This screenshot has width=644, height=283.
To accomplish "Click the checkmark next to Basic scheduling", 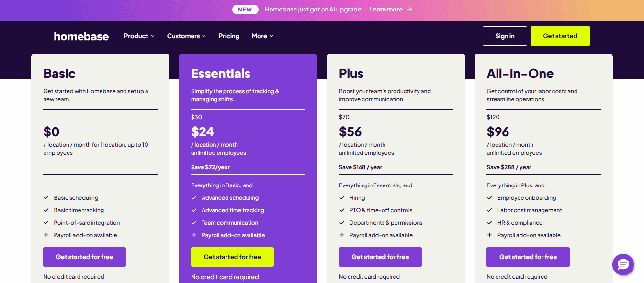I will (x=46, y=198).
